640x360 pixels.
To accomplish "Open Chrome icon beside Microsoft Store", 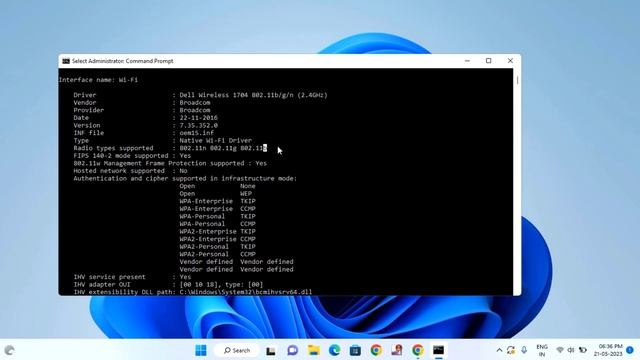I will point(376,350).
